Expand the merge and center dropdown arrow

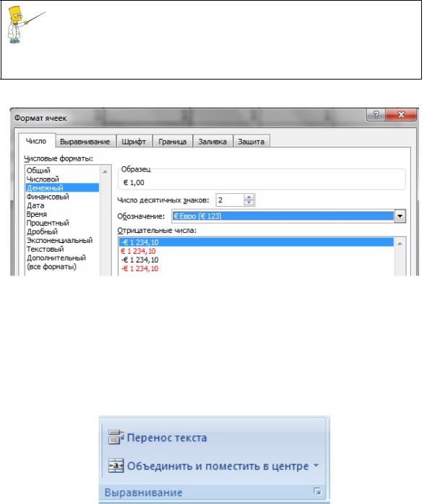[316, 465]
